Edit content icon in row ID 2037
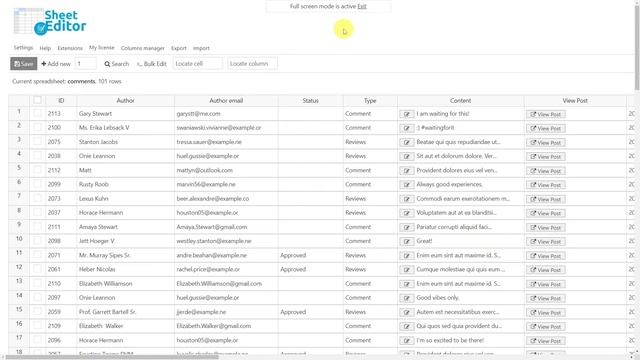Image resolution: width=640 pixels, height=360 pixels. 407,213
